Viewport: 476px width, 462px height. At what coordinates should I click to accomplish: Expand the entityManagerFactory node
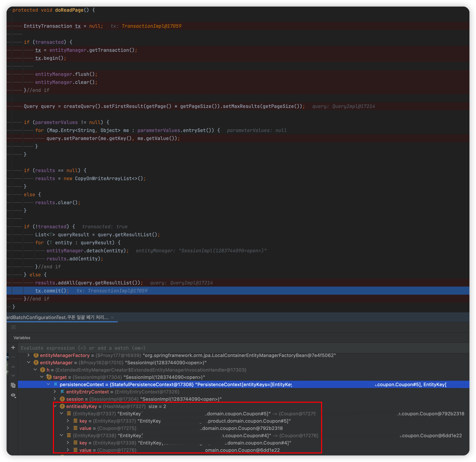[x=29, y=355]
